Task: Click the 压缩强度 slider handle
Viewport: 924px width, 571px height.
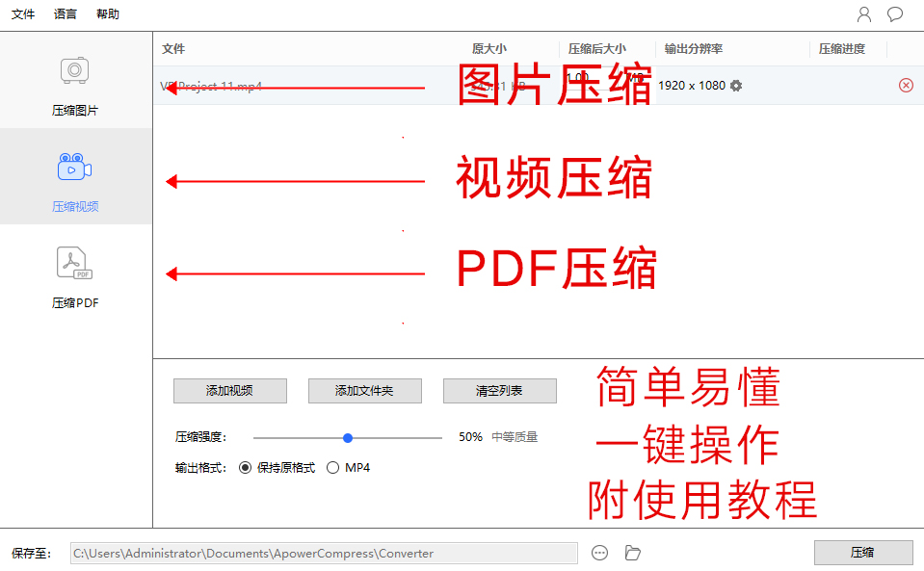Action: (348, 438)
